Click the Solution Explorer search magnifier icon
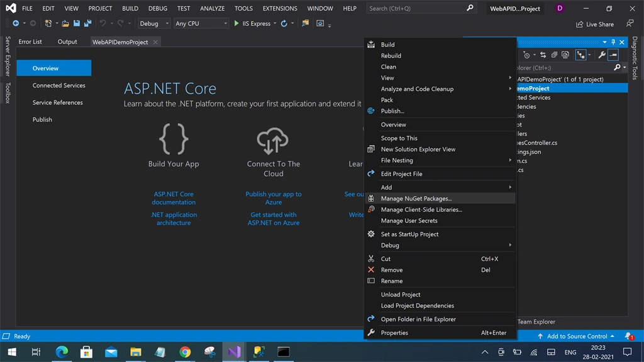Screen dimensions: 644x362 pos(617,67)
